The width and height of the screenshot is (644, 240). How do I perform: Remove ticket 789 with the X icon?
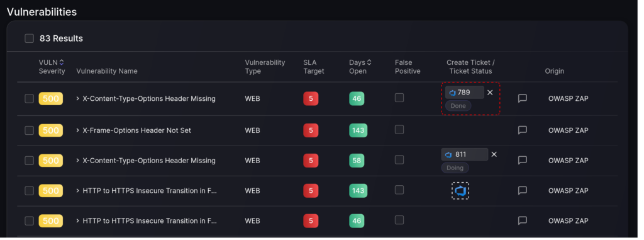[489, 93]
